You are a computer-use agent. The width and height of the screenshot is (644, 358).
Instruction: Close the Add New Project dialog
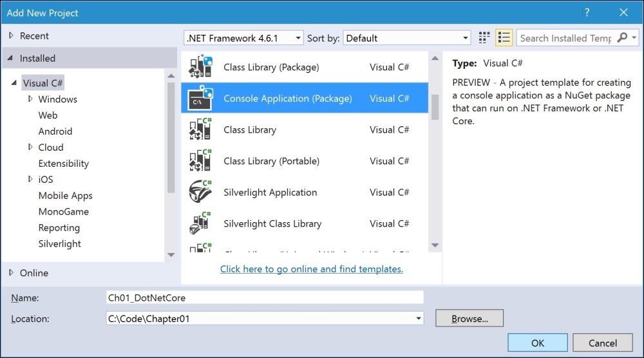[x=623, y=12]
